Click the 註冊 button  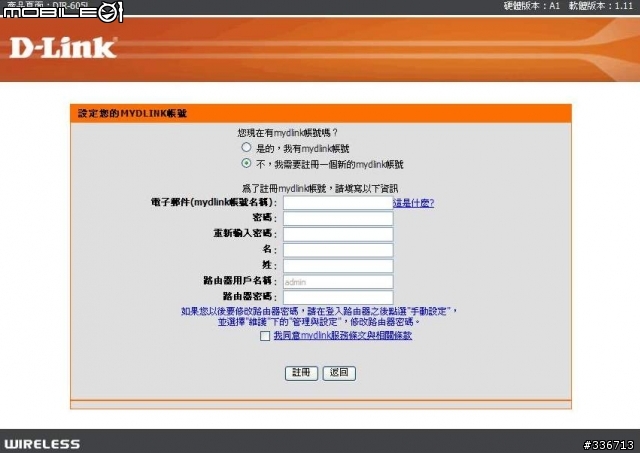(301, 373)
